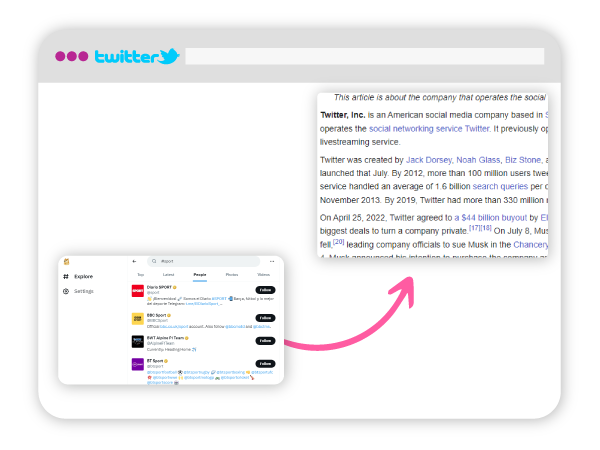Follow the Diario SPORT account
The image size is (600, 450).
click(265, 290)
